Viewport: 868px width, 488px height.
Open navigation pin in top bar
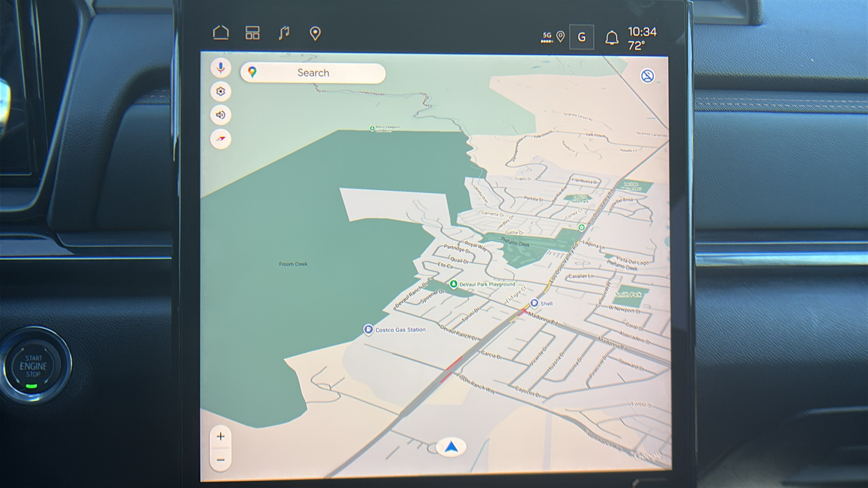tap(315, 34)
